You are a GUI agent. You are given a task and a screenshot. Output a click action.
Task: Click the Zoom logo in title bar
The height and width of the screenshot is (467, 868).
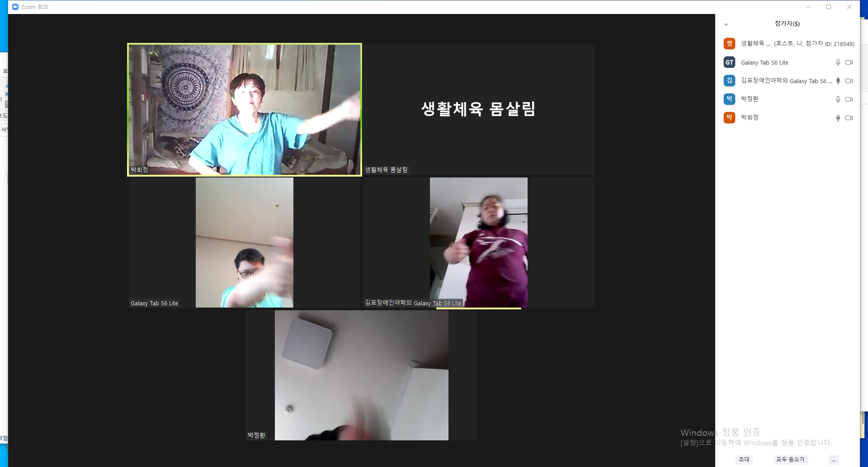[15, 7]
